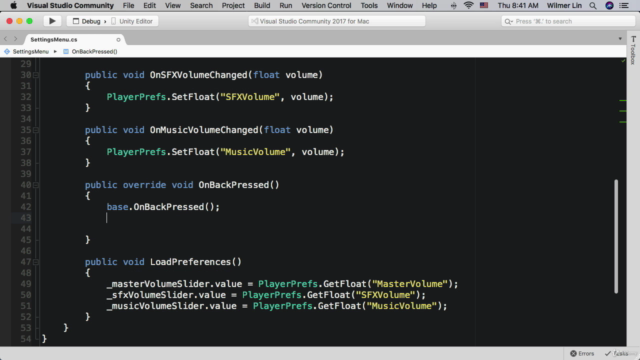The image size is (640, 360).
Task: Open the Window menu
Action: pyautogui.click(x=400, y=5)
